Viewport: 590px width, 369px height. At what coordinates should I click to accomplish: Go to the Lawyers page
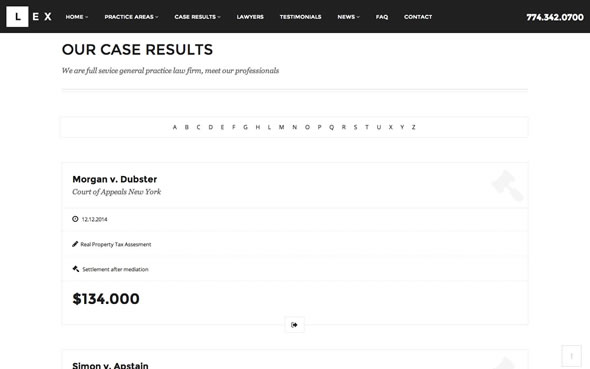[x=250, y=17]
